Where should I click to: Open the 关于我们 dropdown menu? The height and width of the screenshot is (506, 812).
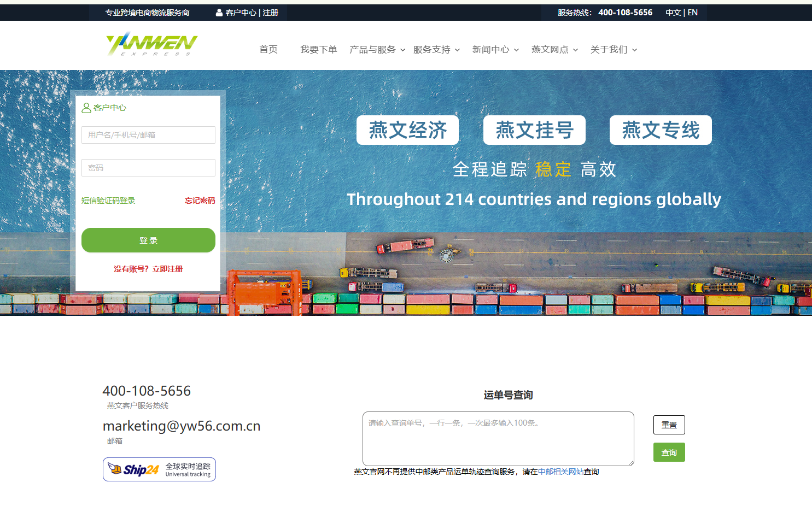(614, 50)
